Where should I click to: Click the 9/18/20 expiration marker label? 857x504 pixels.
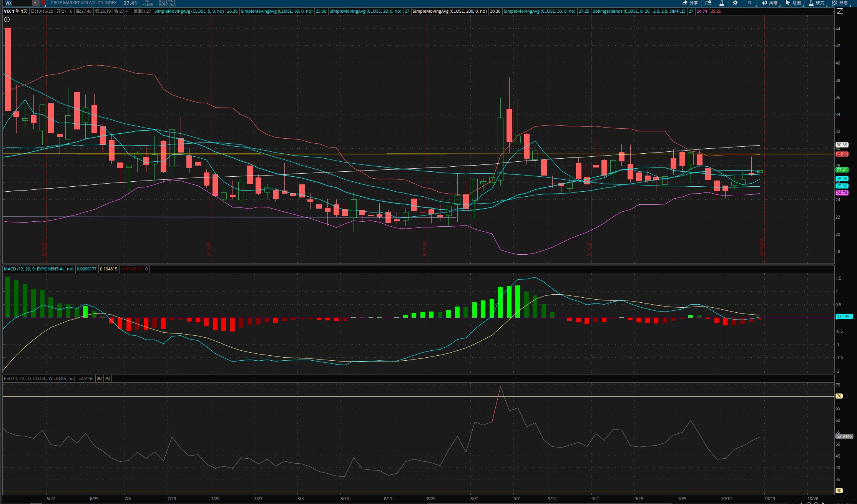point(589,249)
